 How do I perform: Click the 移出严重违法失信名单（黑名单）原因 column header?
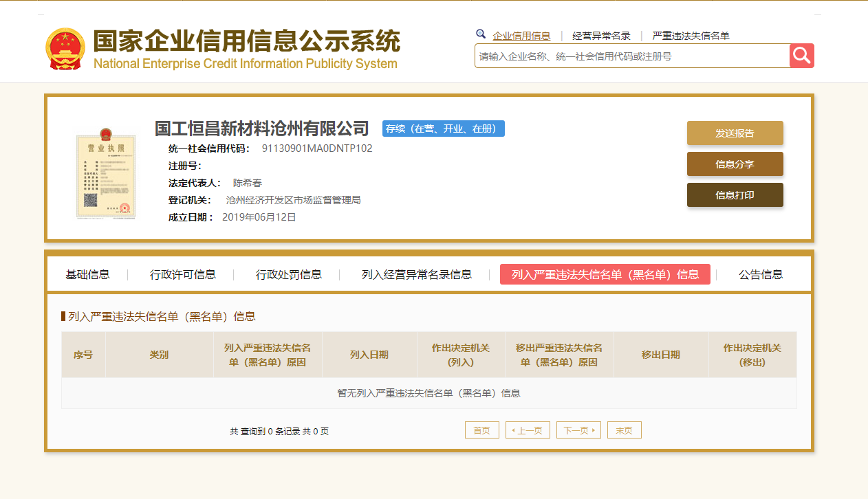point(559,355)
